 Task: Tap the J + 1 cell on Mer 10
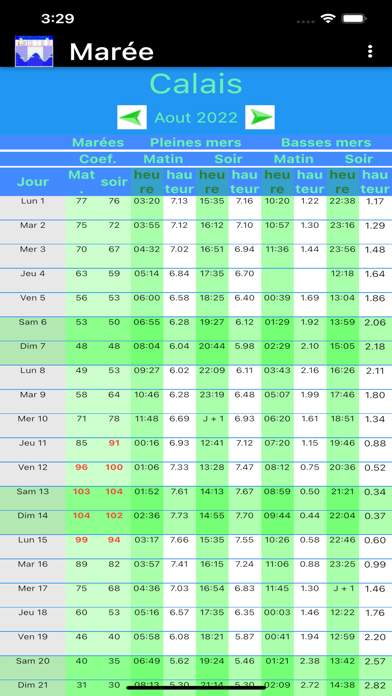click(212, 419)
